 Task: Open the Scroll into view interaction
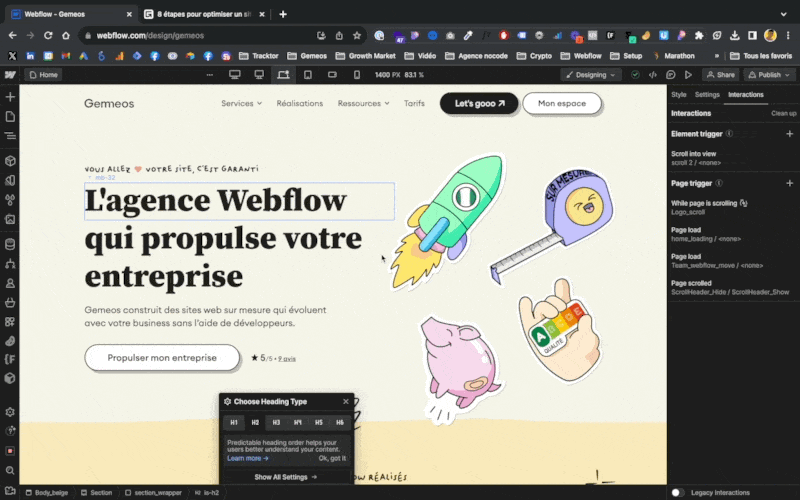pyautogui.click(x=733, y=158)
